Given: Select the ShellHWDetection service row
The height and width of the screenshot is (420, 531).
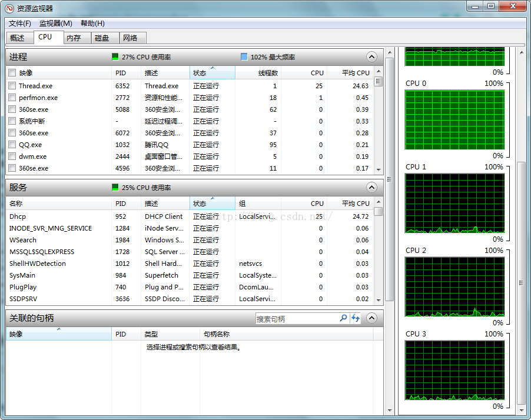Looking at the screenshot, I should pos(190,264).
